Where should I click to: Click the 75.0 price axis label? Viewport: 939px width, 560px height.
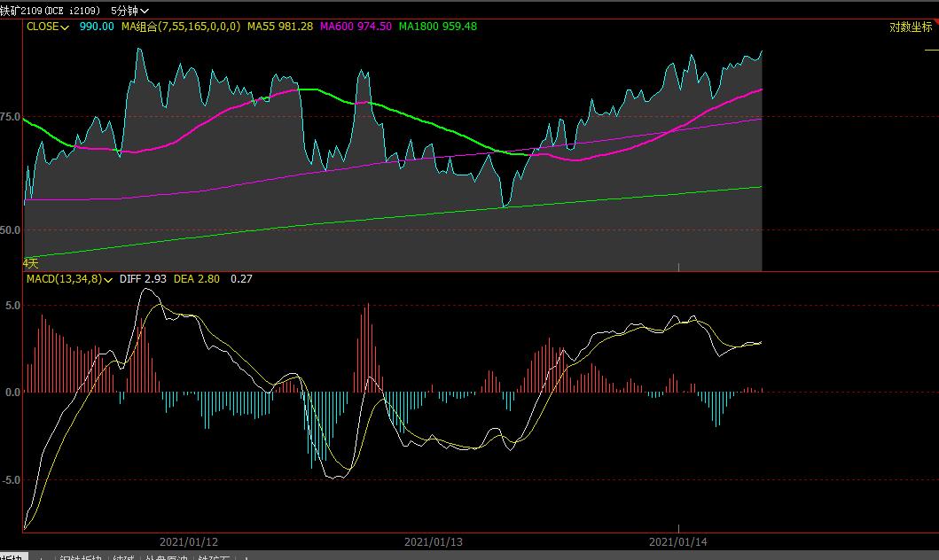pos(11,116)
